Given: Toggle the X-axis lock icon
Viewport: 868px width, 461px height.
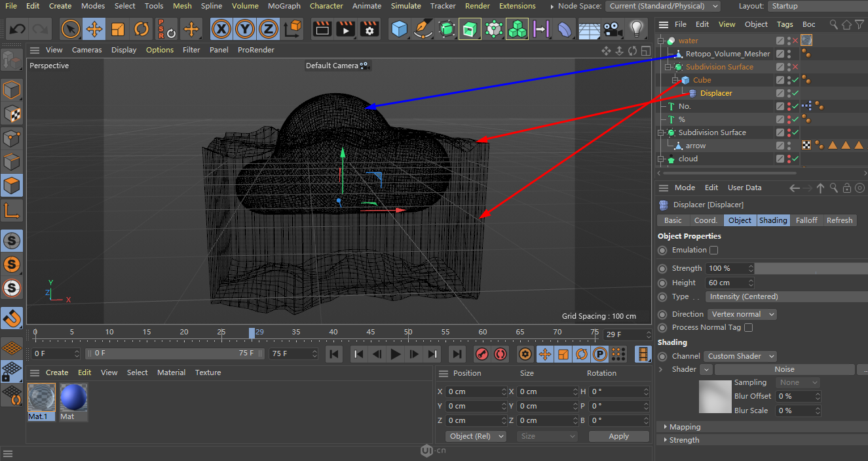Looking at the screenshot, I should tap(222, 29).
